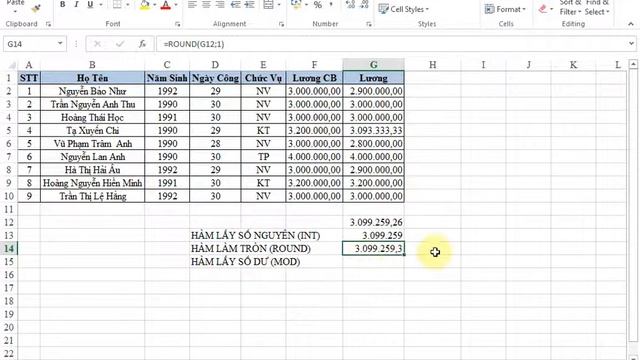Viewport: 640px width, 360px height.
Task: Click the Name Box showing G14
Action: 30,44
